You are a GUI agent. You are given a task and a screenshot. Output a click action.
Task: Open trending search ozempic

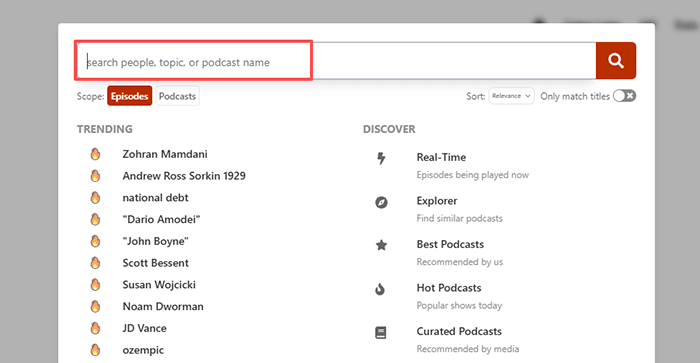click(143, 350)
